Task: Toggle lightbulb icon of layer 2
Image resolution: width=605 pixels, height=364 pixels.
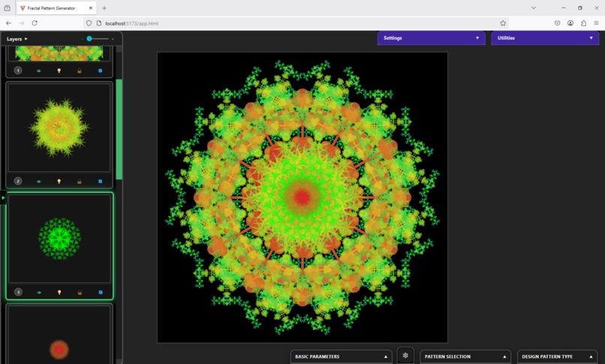Action: click(59, 181)
